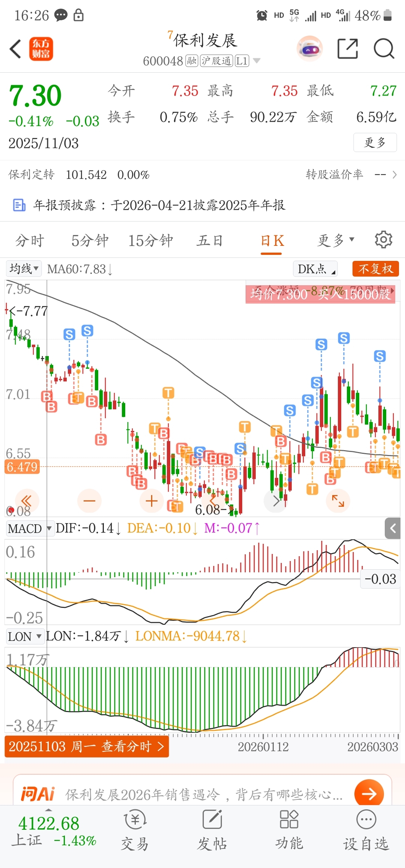Tap the MACD -0.03 value label
This screenshot has height=868, width=405.
[x=380, y=579]
